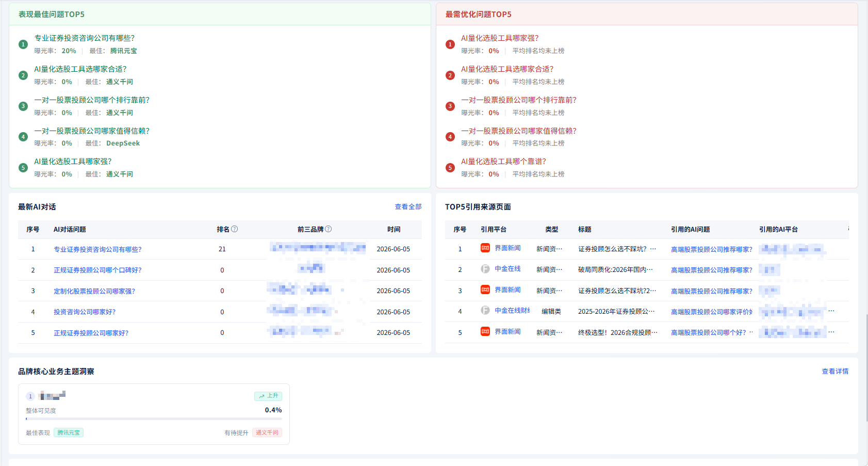
Task: Click title 终极选型! 2026合规投顾 in source row 5
Action: pos(618,333)
